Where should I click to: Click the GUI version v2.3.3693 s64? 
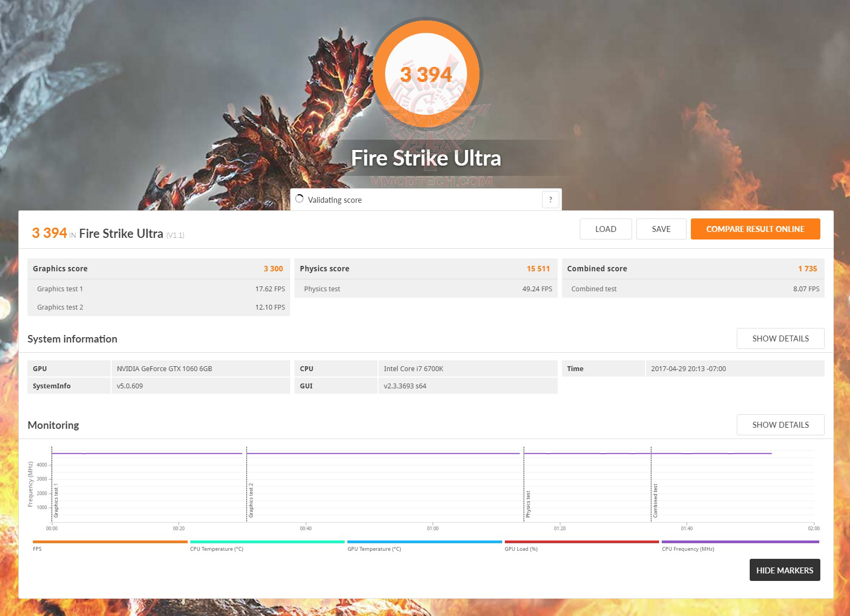click(x=405, y=386)
